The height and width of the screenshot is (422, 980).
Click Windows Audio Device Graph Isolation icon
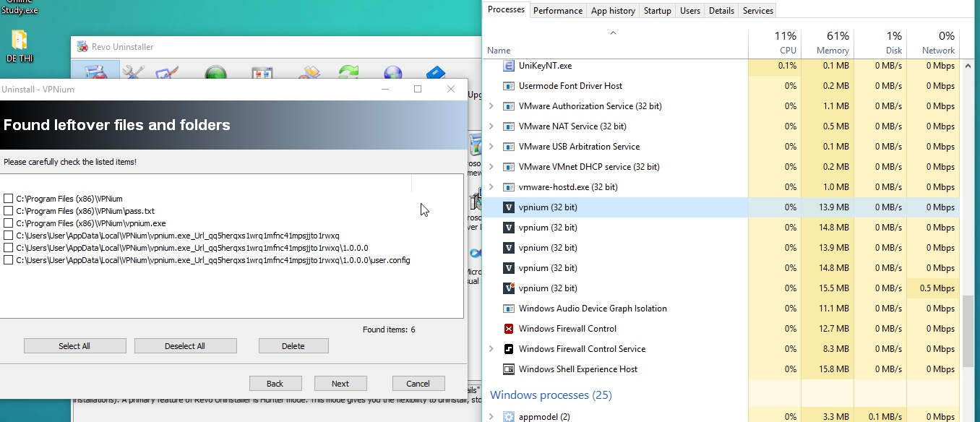point(508,309)
